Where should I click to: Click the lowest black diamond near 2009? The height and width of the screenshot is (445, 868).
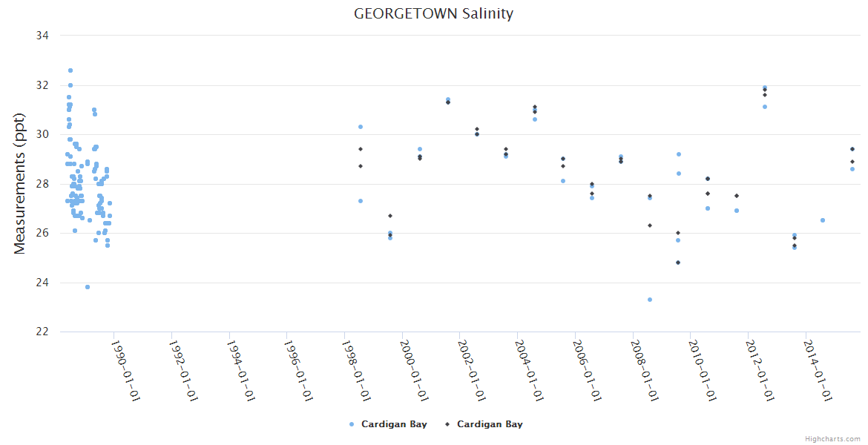(678, 263)
